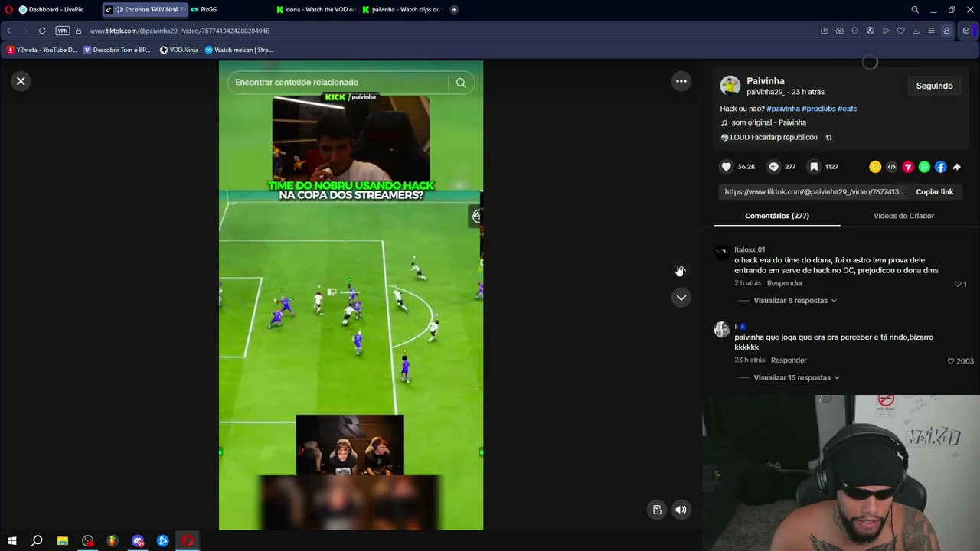Open Opera translate page icon
The image size is (980, 551).
(x=871, y=31)
